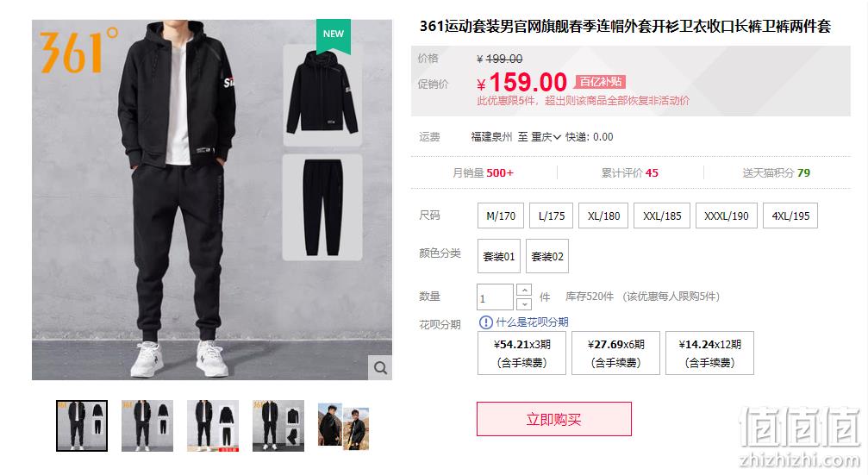The height and width of the screenshot is (475, 868).
Task: Select size XL/180
Action: pyautogui.click(x=603, y=216)
